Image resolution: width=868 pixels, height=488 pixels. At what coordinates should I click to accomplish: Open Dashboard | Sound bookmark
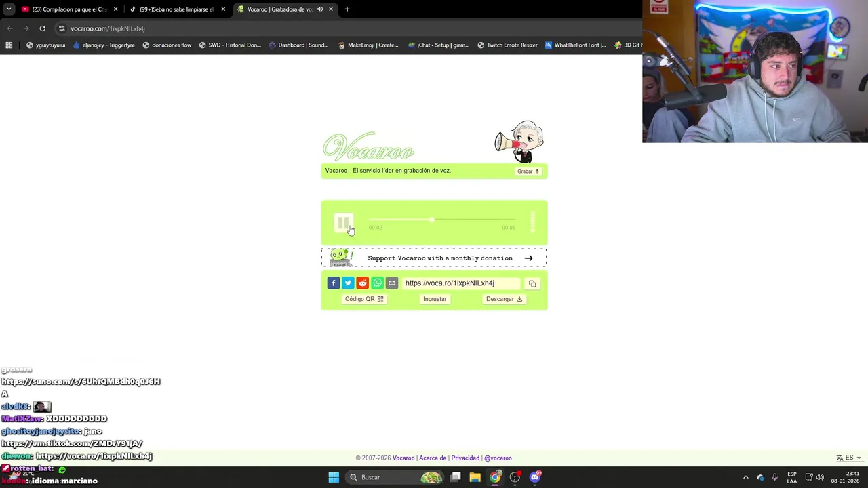click(298, 45)
